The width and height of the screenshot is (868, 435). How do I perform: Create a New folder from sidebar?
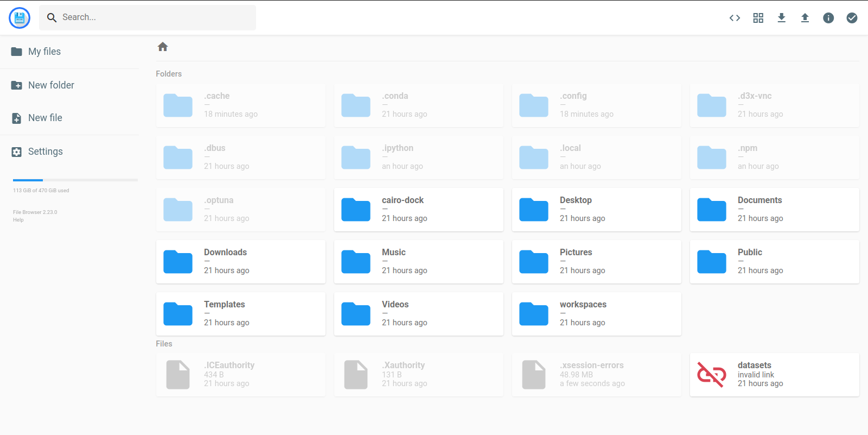(51, 85)
